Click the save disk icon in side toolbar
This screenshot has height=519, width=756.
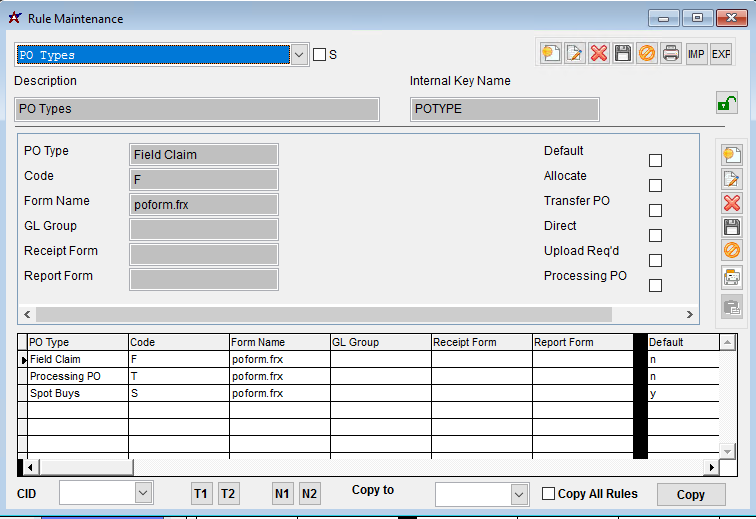tap(732, 227)
